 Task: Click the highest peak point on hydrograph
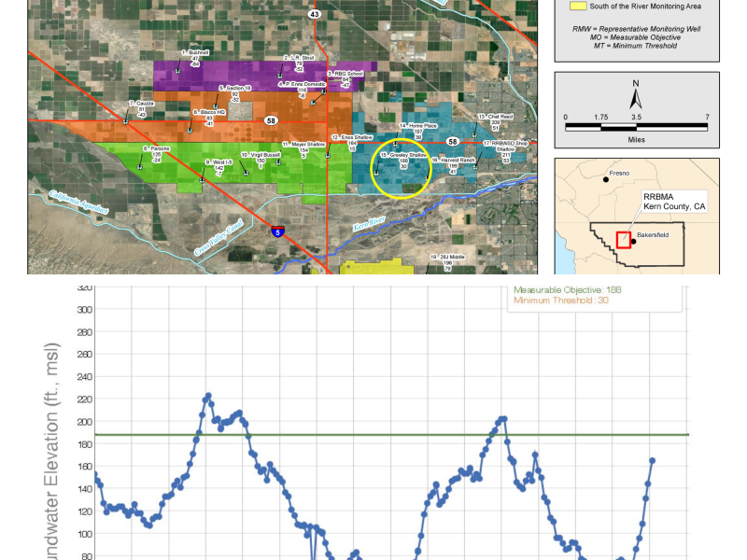207,396
